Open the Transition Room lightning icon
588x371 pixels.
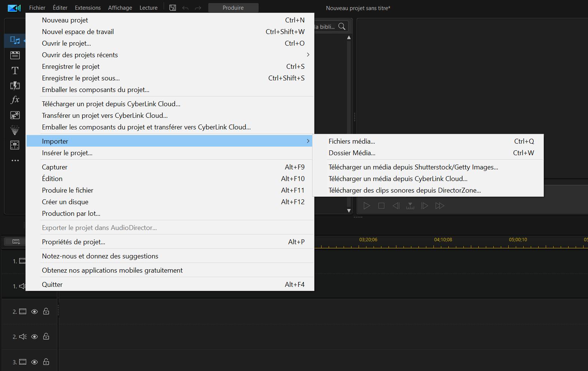[15, 86]
